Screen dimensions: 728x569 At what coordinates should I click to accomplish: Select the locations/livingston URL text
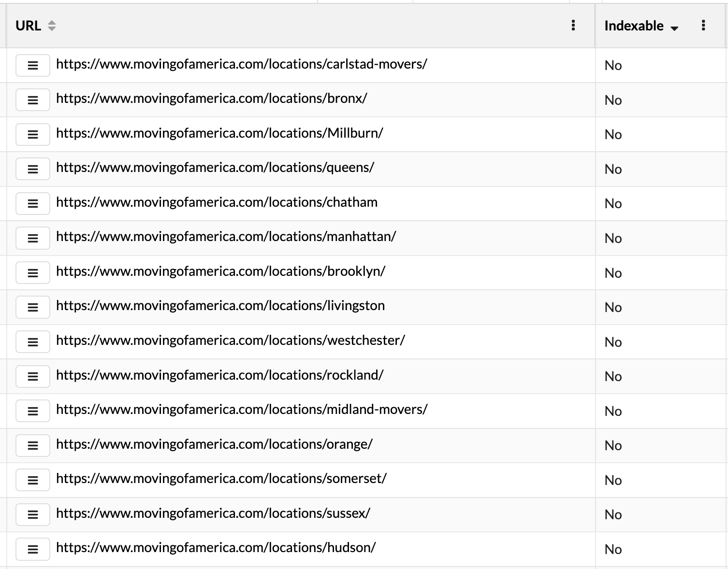pyautogui.click(x=220, y=306)
